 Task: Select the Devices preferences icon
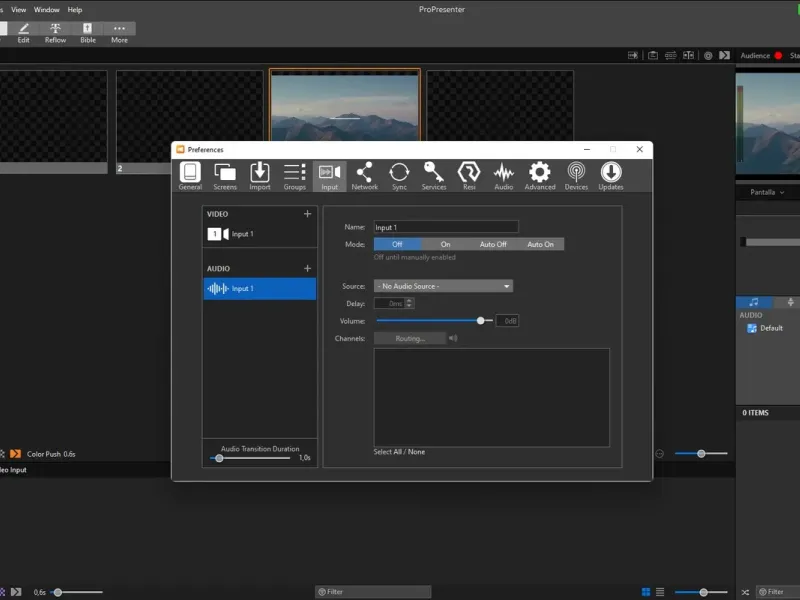[576, 177]
